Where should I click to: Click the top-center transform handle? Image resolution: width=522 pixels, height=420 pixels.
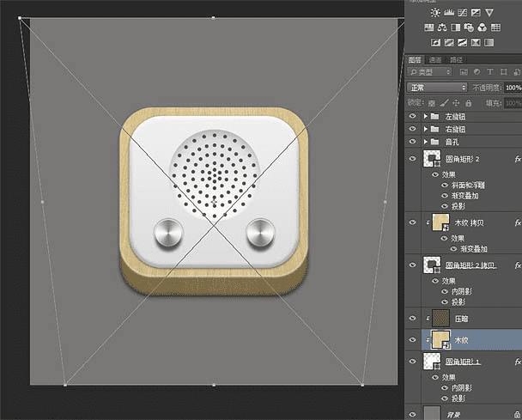(x=214, y=17)
